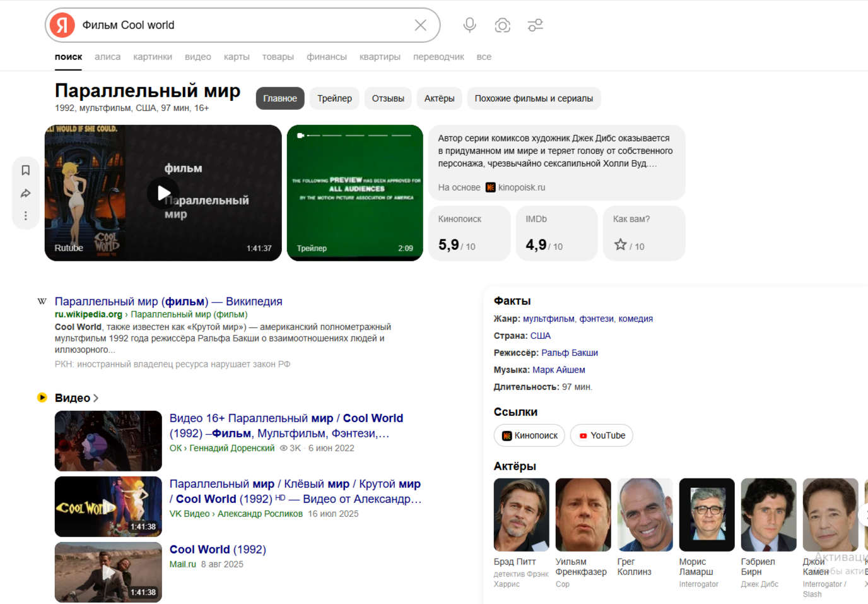This screenshot has width=868, height=604.
Task: Click the комедия genre link
Action: point(636,319)
